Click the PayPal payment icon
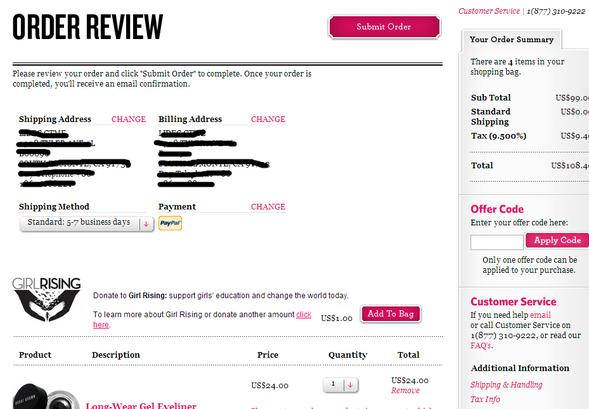589x409 pixels. point(170,223)
